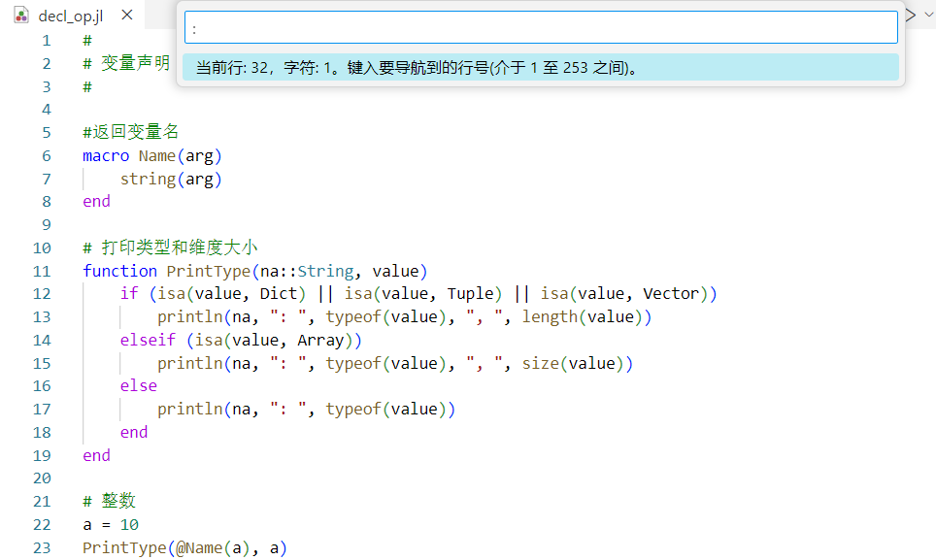The image size is (936, 560).
Task: Click the comment '# 打印类型和维度大小'
Action: click(x=170, y=247)
